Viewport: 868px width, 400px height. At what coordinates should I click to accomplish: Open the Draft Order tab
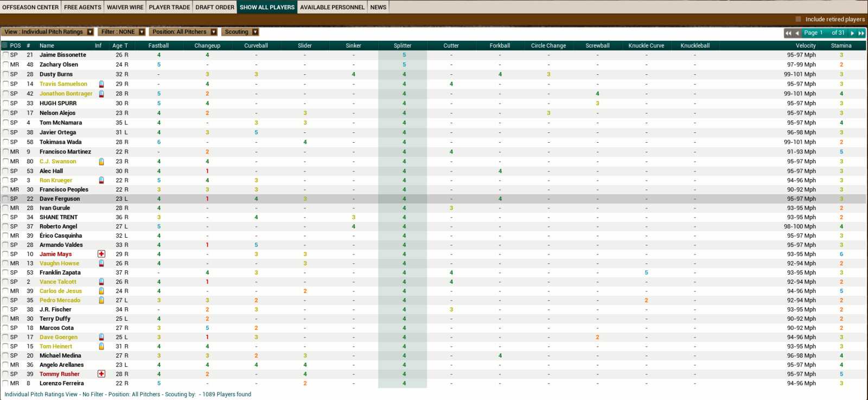coord(215,7)
